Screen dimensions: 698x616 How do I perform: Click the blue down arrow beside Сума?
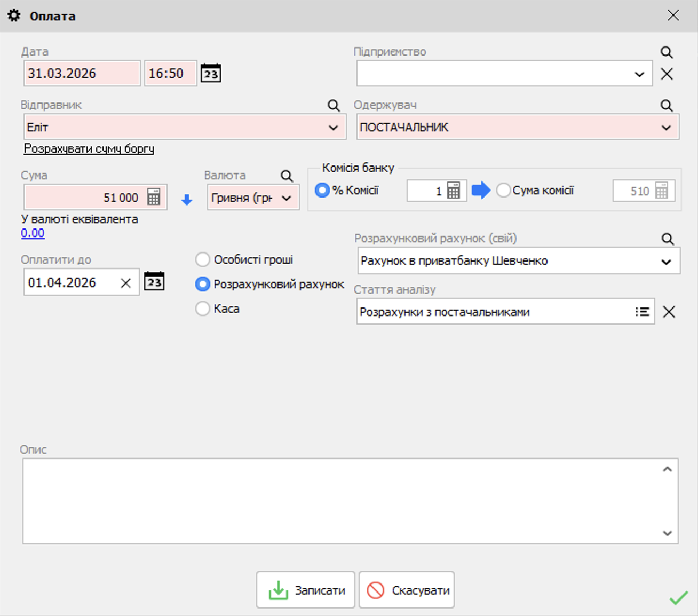pos(187,200)
